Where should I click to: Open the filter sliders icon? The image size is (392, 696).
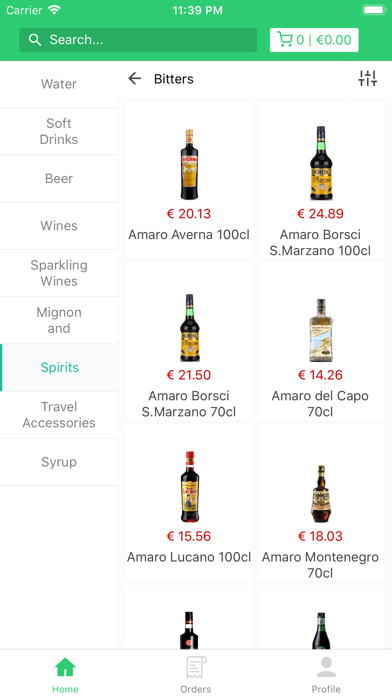coord(368,79)
